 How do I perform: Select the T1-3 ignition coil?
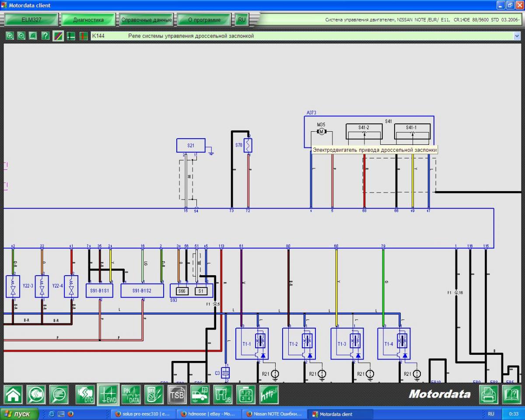tap(347, 343)
